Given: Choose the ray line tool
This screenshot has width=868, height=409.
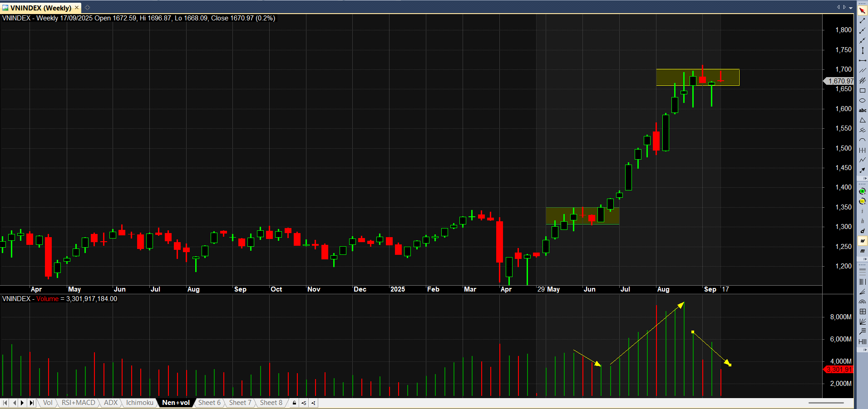Looking at the screenshot, I should [863, 30].
